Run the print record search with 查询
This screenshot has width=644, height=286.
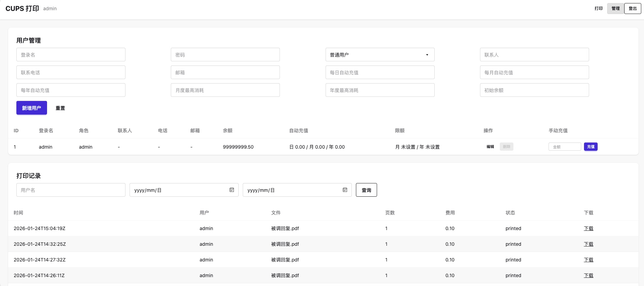tap(366, 190)
